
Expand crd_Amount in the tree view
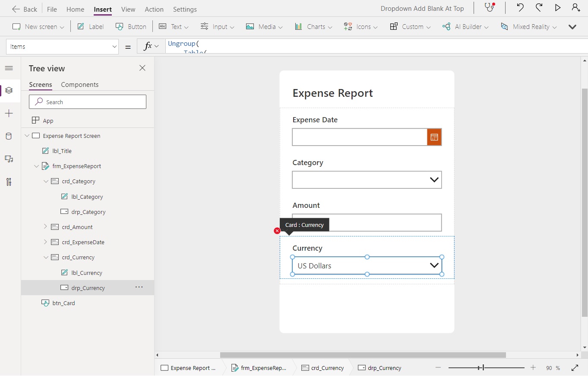tap(45, 226)
